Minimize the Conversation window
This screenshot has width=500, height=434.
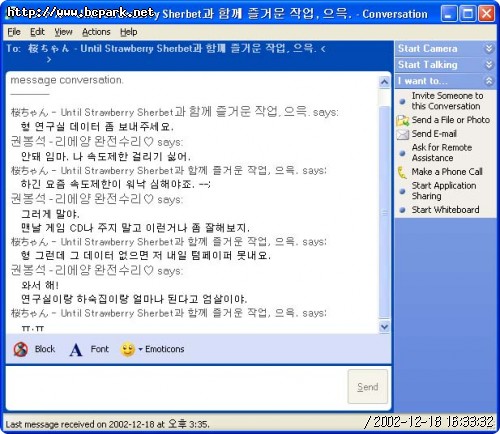click(x=449, y=14)
